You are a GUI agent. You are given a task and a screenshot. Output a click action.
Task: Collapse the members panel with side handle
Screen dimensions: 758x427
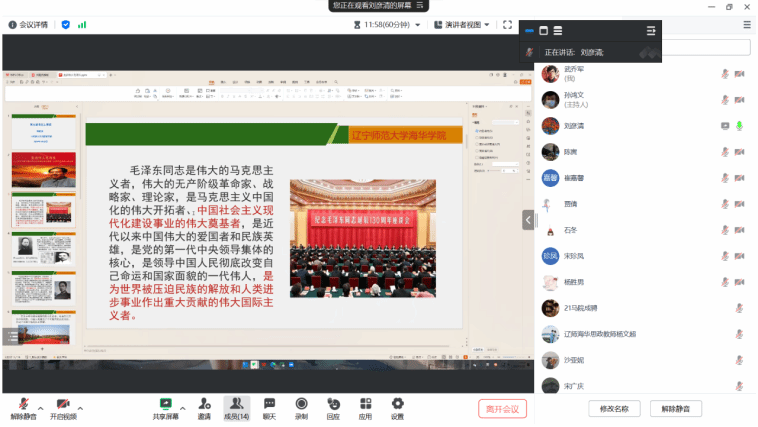point(527,219)
